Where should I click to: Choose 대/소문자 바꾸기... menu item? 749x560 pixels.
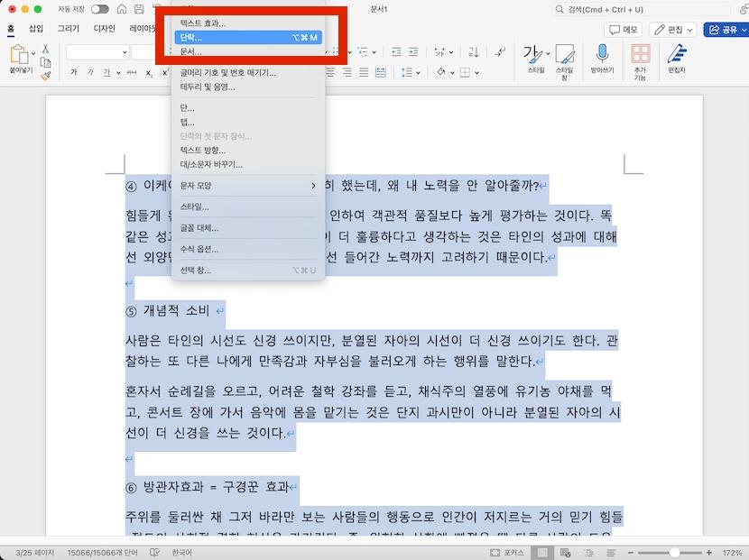point(248,165)
